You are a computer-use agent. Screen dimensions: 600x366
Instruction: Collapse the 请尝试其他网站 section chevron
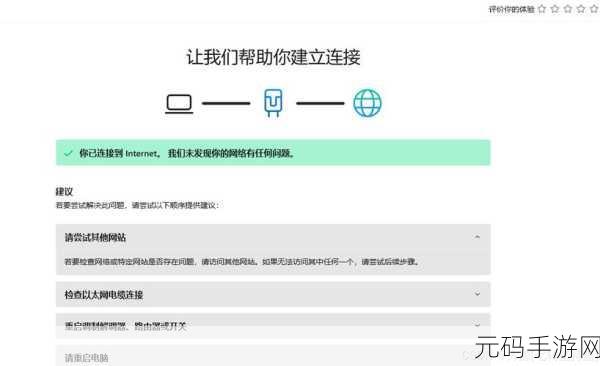pyautogui.click(x=477, y=237)
